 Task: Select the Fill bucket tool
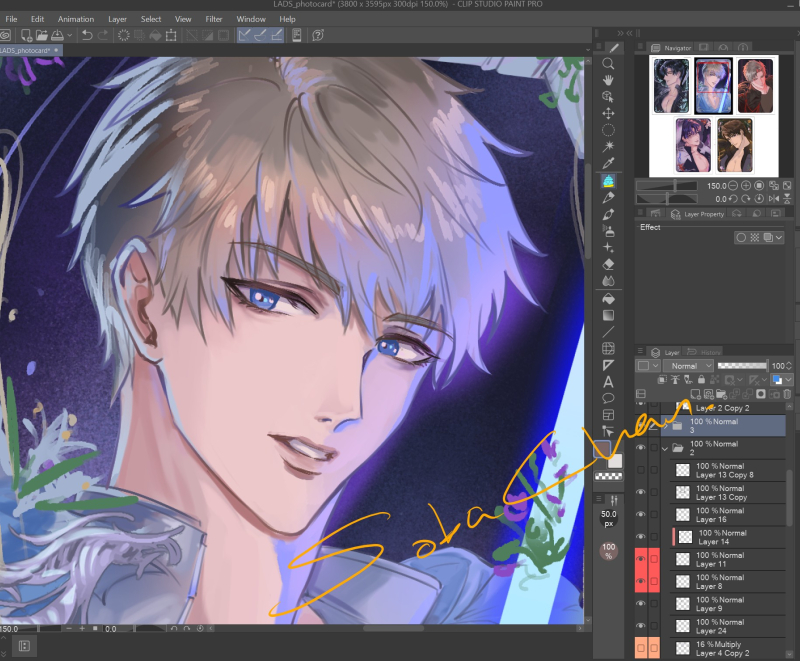[x=608, y=298]
